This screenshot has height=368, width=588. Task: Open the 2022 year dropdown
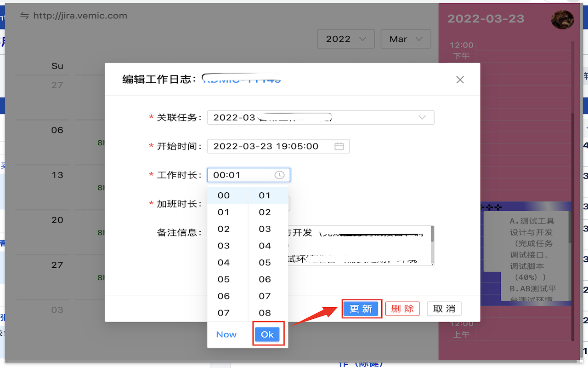tap(346, 39)
